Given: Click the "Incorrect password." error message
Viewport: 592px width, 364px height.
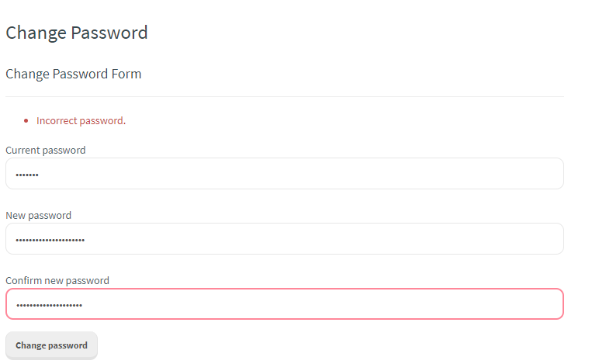Looking at the screenshot, I should point(81,121).
